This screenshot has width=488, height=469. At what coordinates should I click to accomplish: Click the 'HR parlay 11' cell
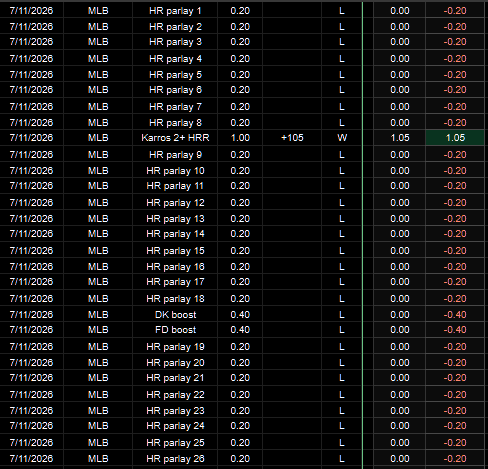(x=175, y=186)
